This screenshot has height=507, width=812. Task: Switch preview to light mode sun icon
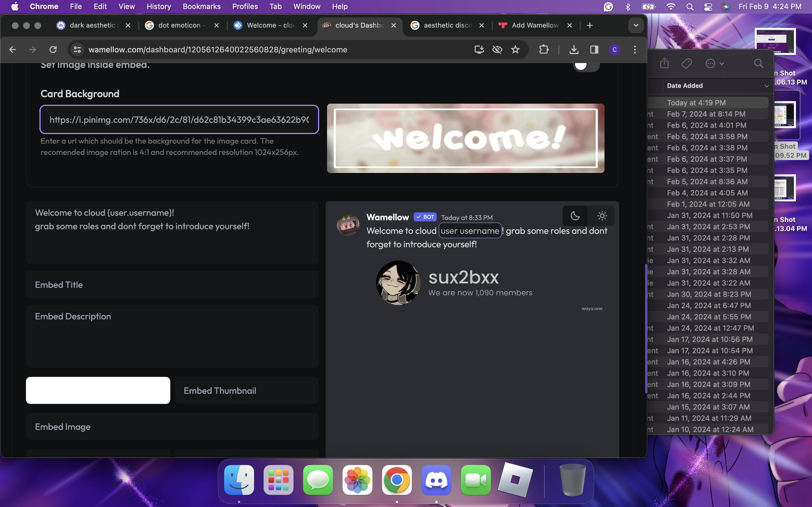click(602, 215)
